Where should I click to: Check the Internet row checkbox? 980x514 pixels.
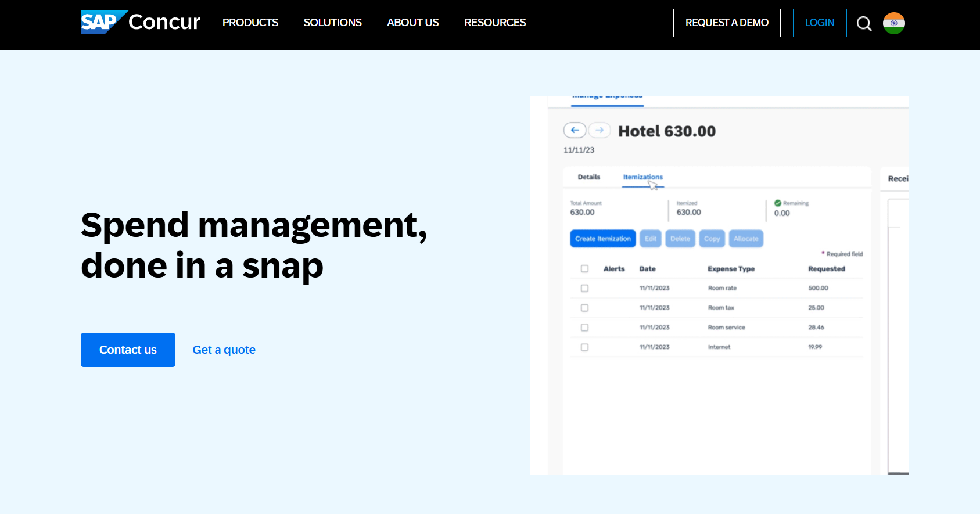coord(584,347)
